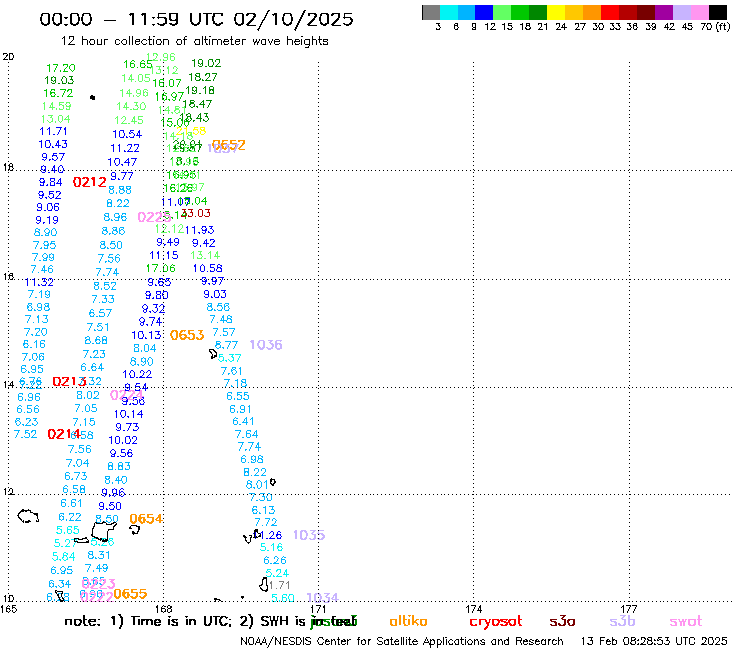Image resolution: width=740 pixels, height=650 pixels.
Task: Click the wave height value 10.54
Action: click(127, 134)
